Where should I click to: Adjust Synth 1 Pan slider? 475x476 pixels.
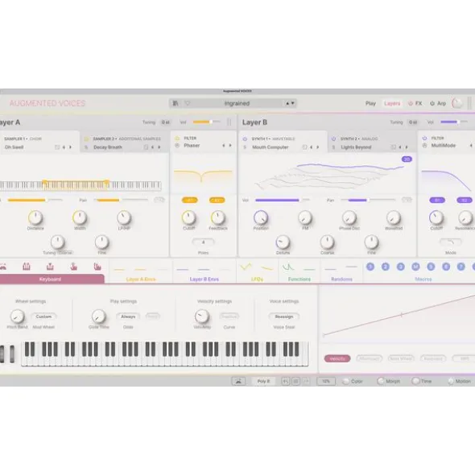pyautogui.click(x=368, y=200)
